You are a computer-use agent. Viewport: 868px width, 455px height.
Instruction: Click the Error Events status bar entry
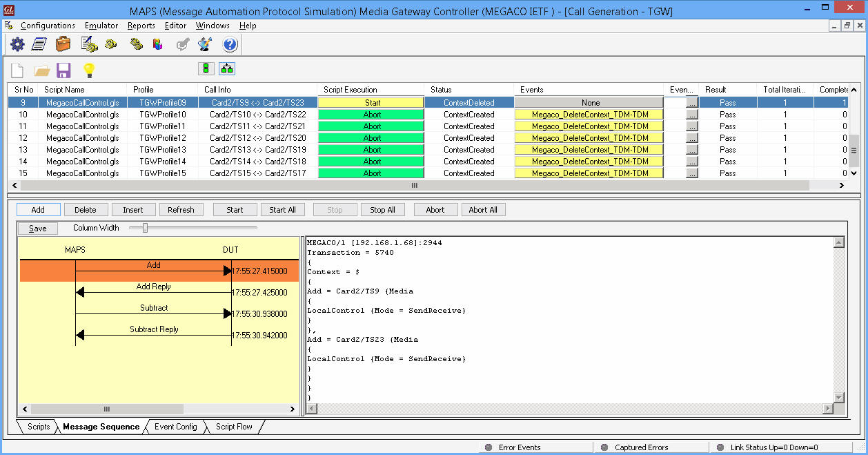tap(520, 447)
